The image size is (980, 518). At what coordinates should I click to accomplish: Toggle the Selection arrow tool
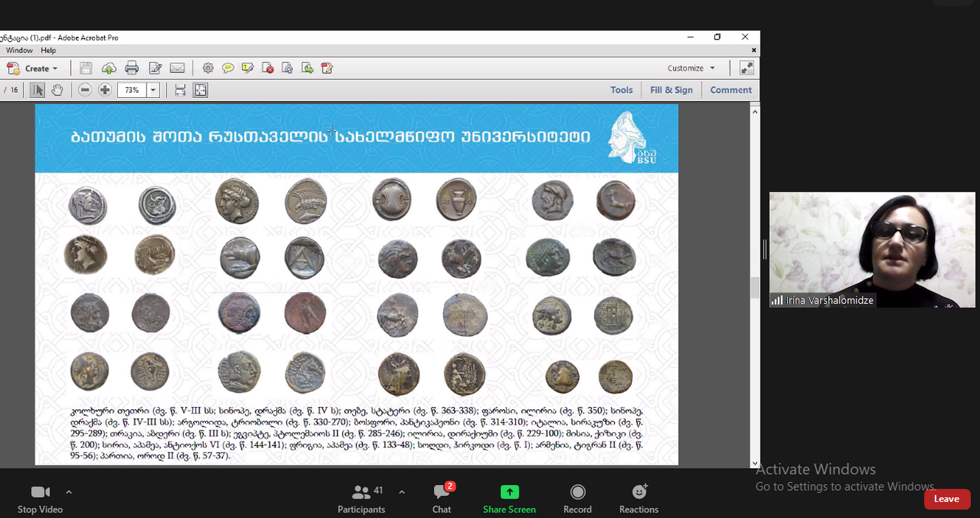coord(37,90)
